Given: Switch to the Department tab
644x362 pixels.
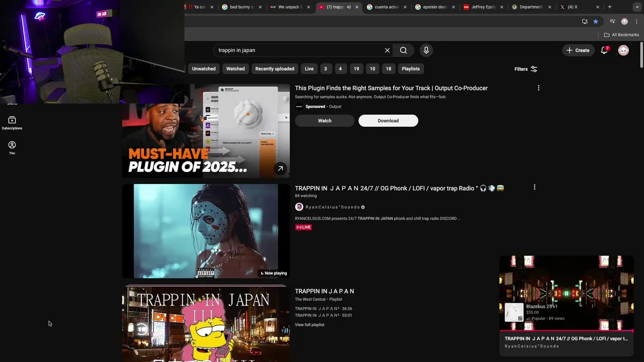Looking at the screenshot, I should point(530,7).
